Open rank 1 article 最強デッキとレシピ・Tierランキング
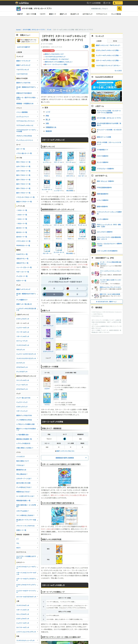 coord(108,45)
